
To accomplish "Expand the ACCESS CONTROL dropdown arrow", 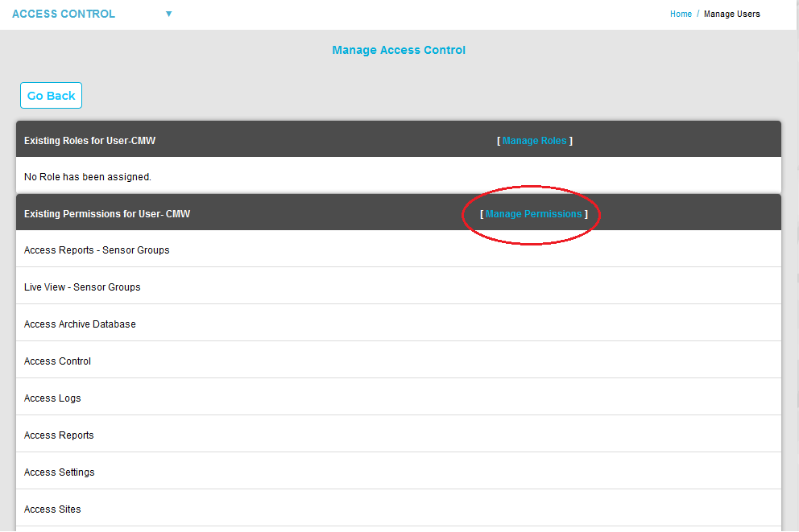I will coord(168,14).
